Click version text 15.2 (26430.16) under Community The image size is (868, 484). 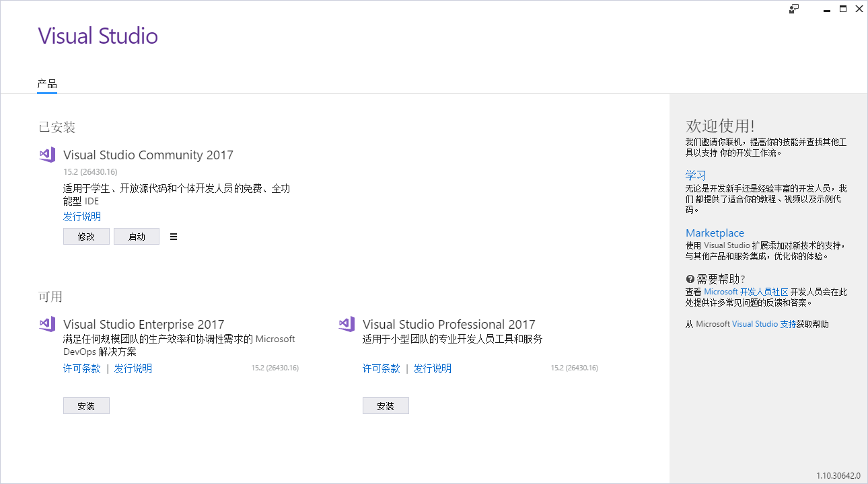(x=90, y=172)
